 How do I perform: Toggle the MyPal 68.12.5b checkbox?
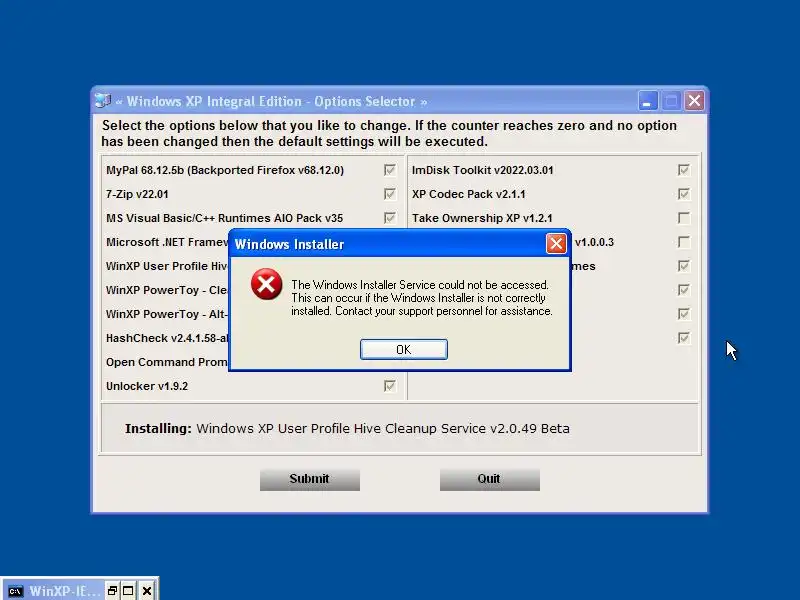pos(390,170)
